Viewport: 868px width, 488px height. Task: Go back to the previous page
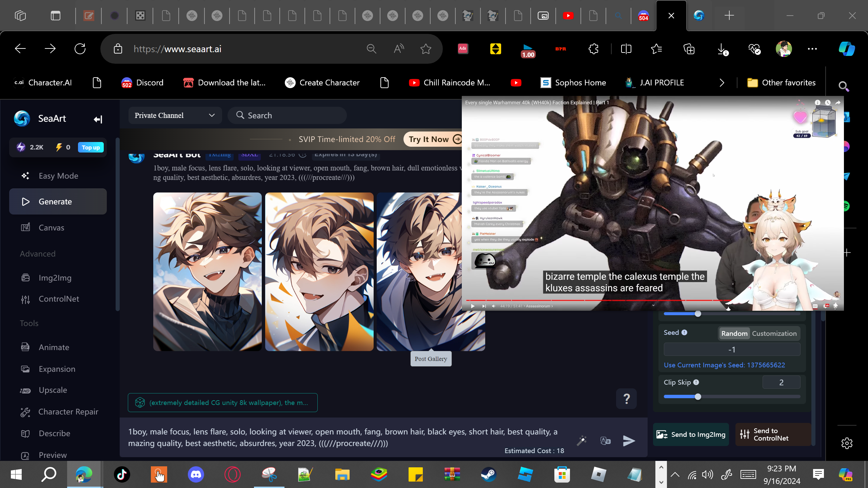coord(20,49)
